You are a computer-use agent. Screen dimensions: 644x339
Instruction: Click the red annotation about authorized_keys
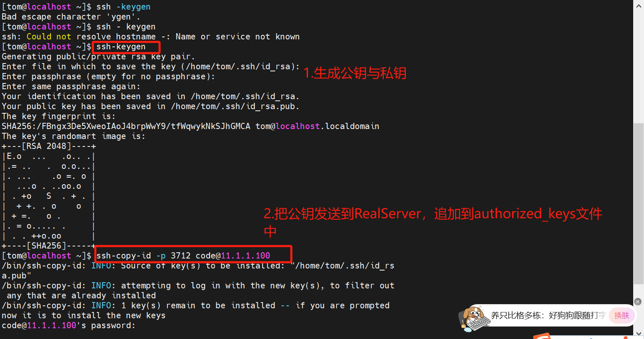point(433,222)
